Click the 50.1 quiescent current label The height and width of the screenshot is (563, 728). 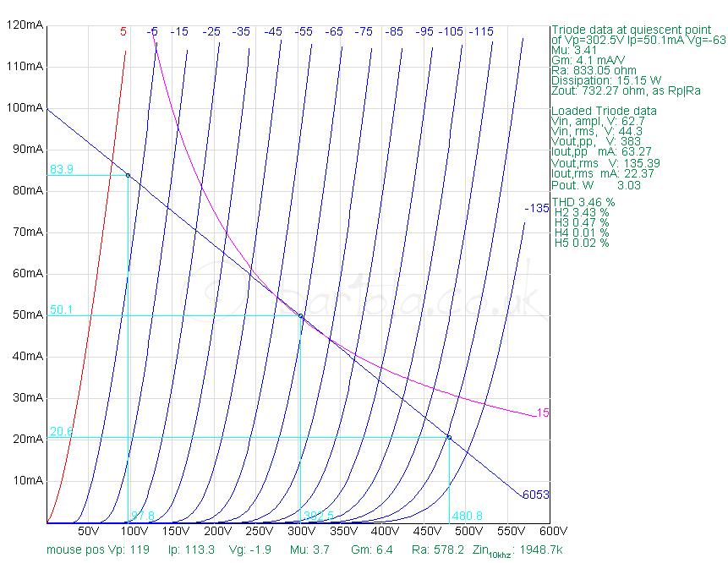[x=61, y=309]
